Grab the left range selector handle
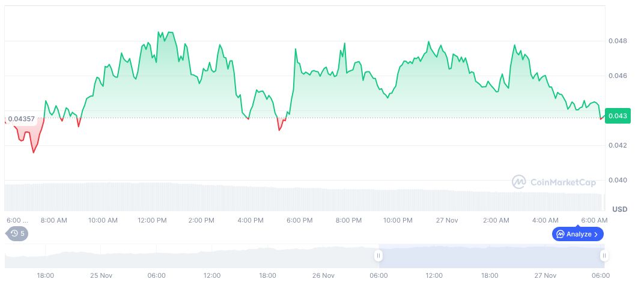644x282 pixels. point(378,256)
